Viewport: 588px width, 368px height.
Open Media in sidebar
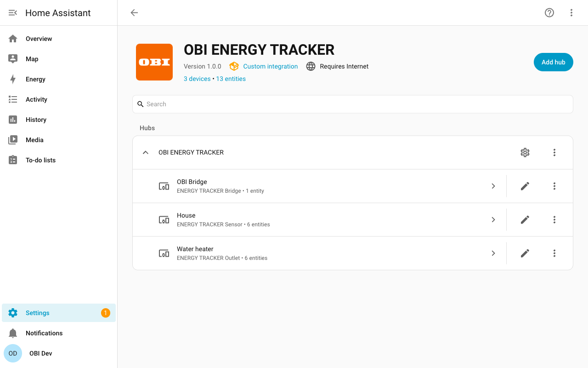59,140
